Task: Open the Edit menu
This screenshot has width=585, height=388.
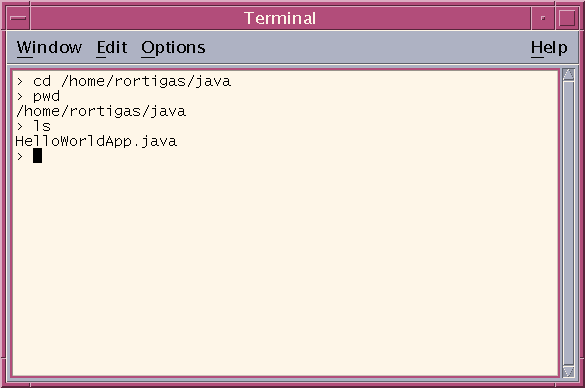Action: point(112,48)
